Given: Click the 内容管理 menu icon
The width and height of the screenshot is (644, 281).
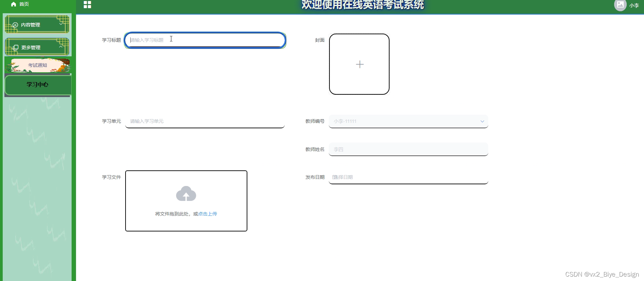Looking at the screenshot, I should (x=15, y=25).
